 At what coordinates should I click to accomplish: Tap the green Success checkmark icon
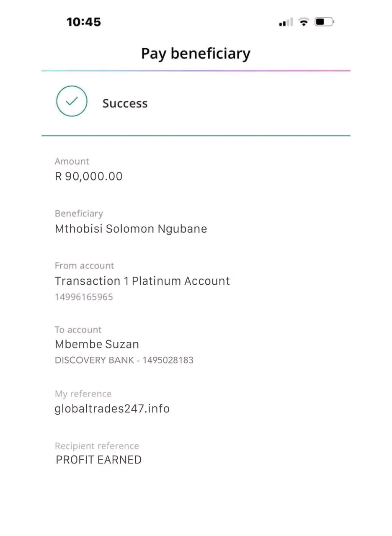pos(72,101)
